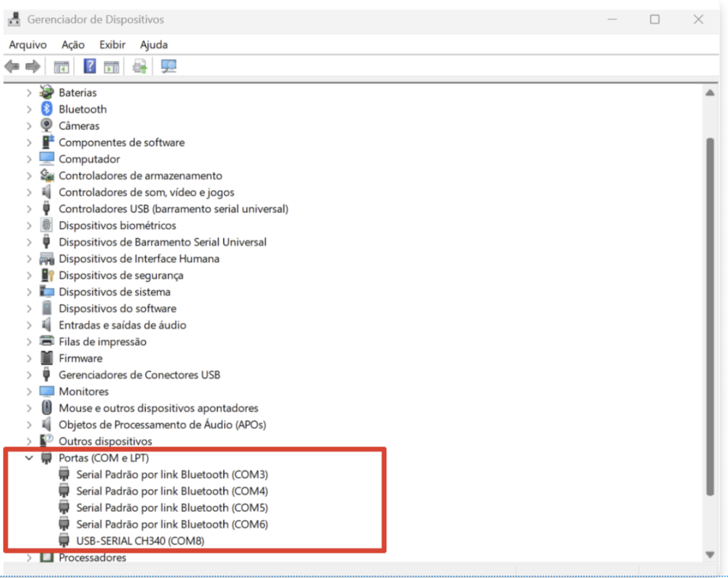This screenshot has width=728, height=578.
Task: Click the Dispositivos de Interface Humana icon
Action: (x=46, y=259)
